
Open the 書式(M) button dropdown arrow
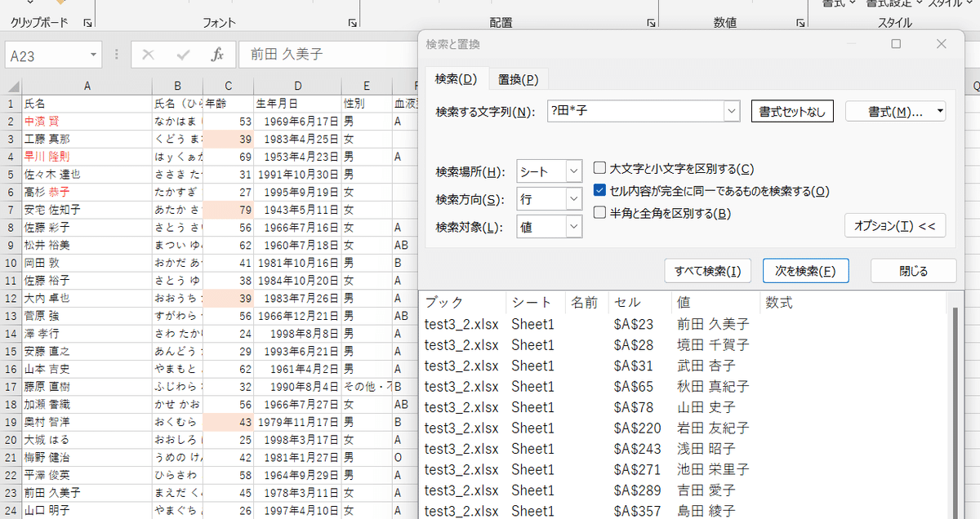(941, 111)
